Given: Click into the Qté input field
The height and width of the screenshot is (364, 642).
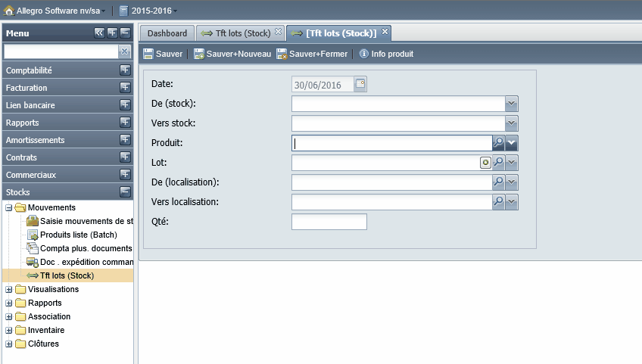Looking at the screenshot, I should pyautogui.click(x=329, y=222).
